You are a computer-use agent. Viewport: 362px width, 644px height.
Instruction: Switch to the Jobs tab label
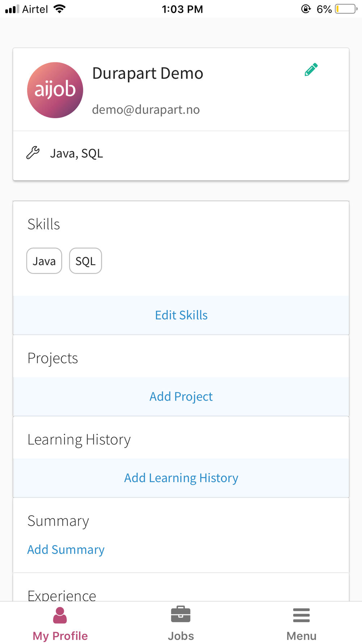tap(181, 636)
